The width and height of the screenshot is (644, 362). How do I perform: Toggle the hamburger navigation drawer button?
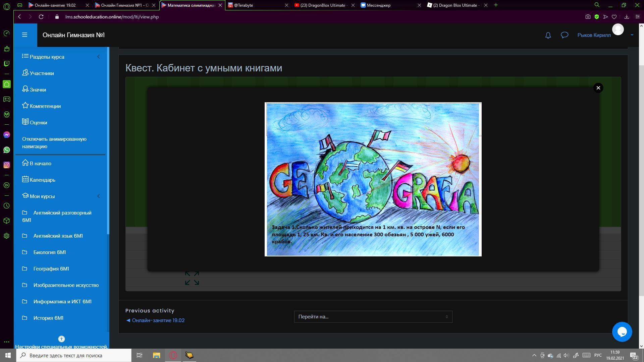pos(24,35)
